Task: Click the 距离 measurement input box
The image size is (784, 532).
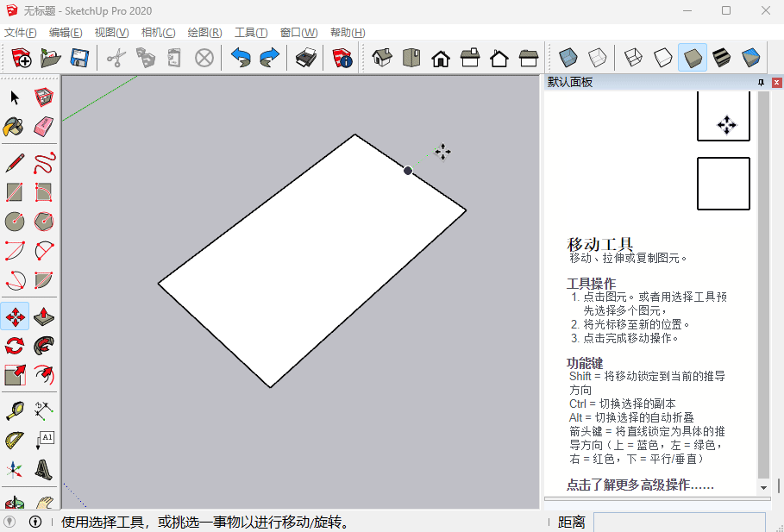Action: click(x=679, y=523)
